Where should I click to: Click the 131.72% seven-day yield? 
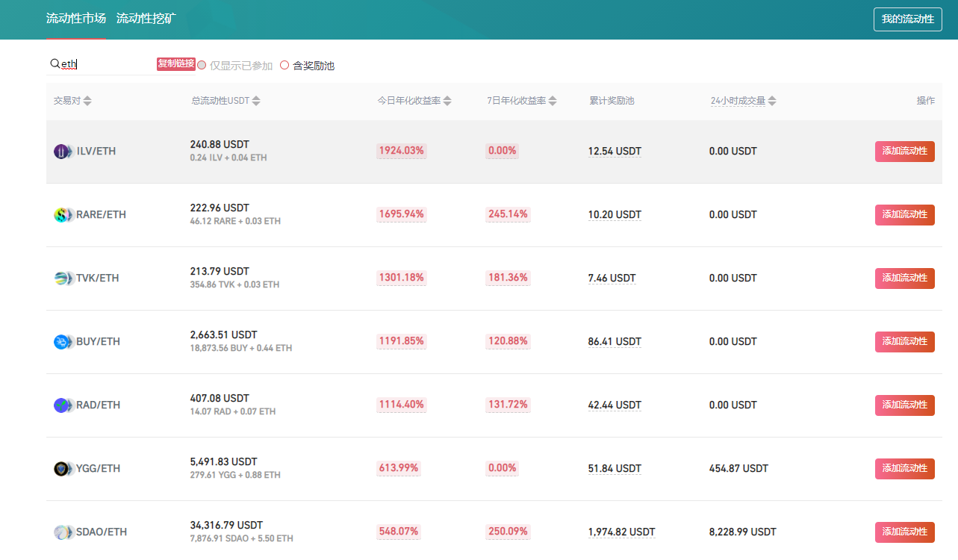click(508, 405)
